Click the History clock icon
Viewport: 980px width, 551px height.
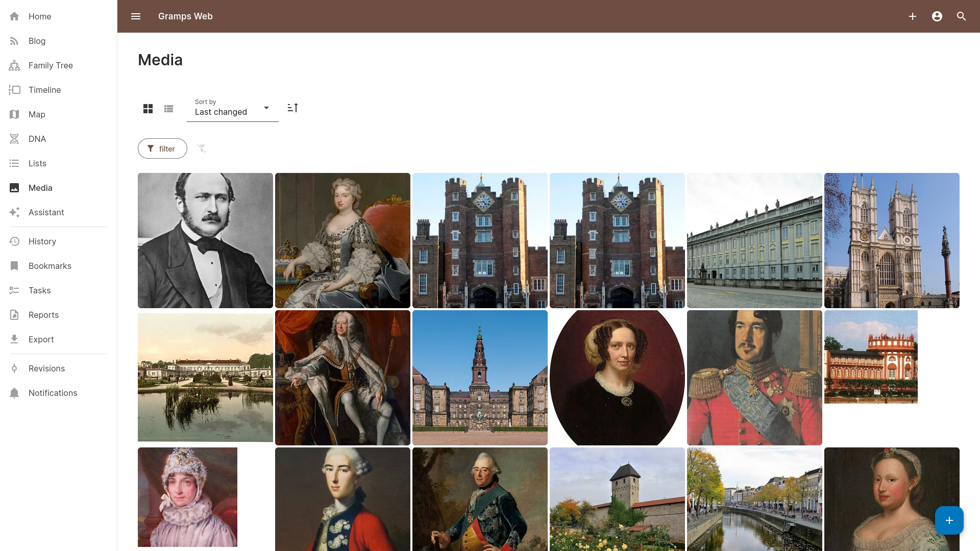tap(14, 241)
